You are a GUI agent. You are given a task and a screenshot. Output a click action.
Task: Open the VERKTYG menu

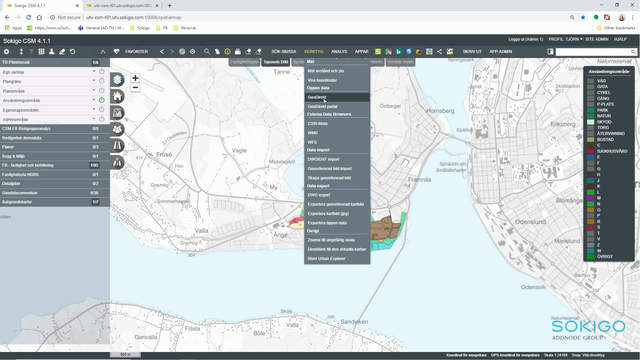(313, 52)
